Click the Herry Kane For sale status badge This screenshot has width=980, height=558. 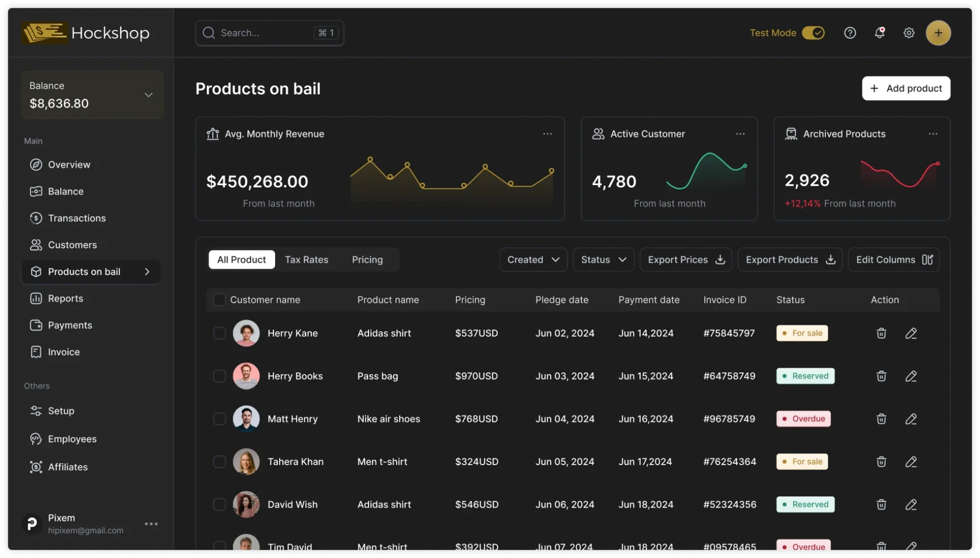pyautogui.click(x=802, y=333)
